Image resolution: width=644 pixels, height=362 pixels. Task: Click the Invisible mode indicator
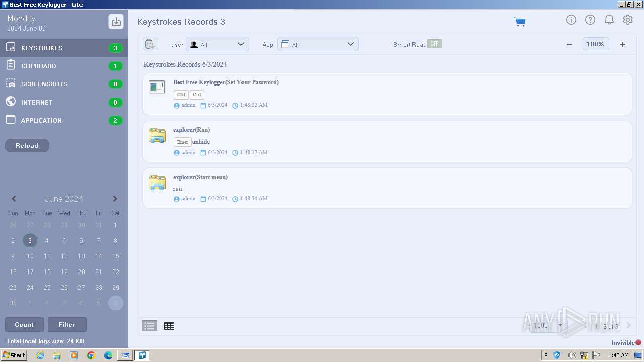[x=626, y=342]
